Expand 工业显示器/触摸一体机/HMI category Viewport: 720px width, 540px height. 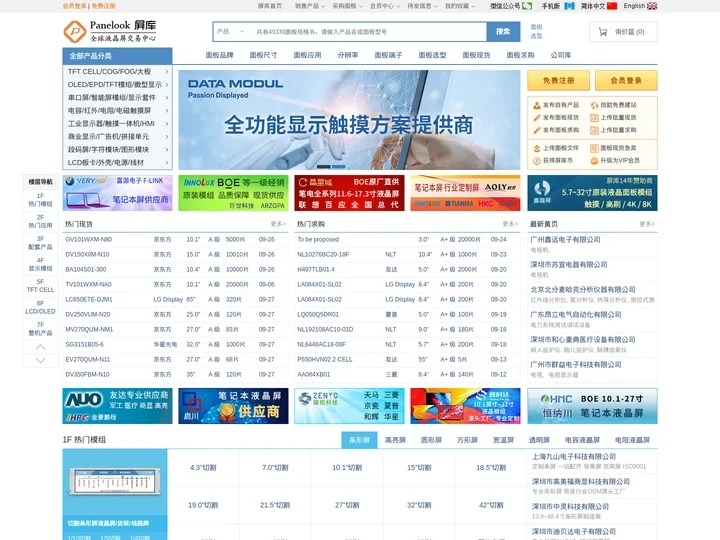[118, 124]
